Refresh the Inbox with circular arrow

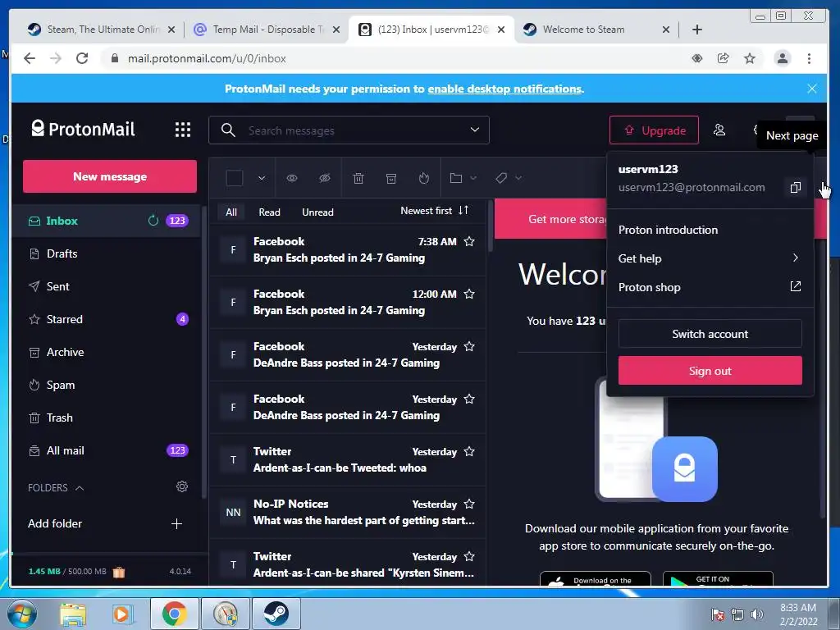[153, 220]
